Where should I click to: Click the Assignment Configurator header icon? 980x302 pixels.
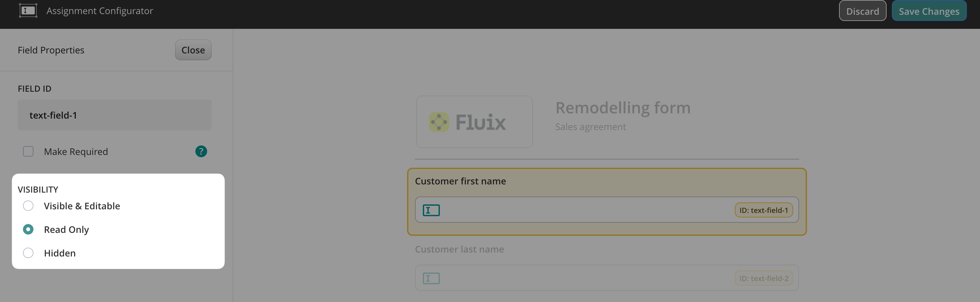tap(28, 11)
